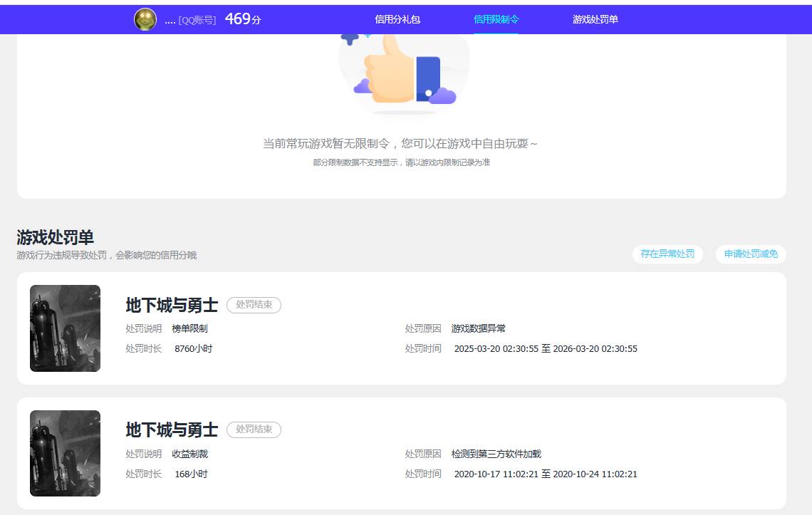
Task: Open the first 地下城与勇士 game thumbnail
Action: 65,328
